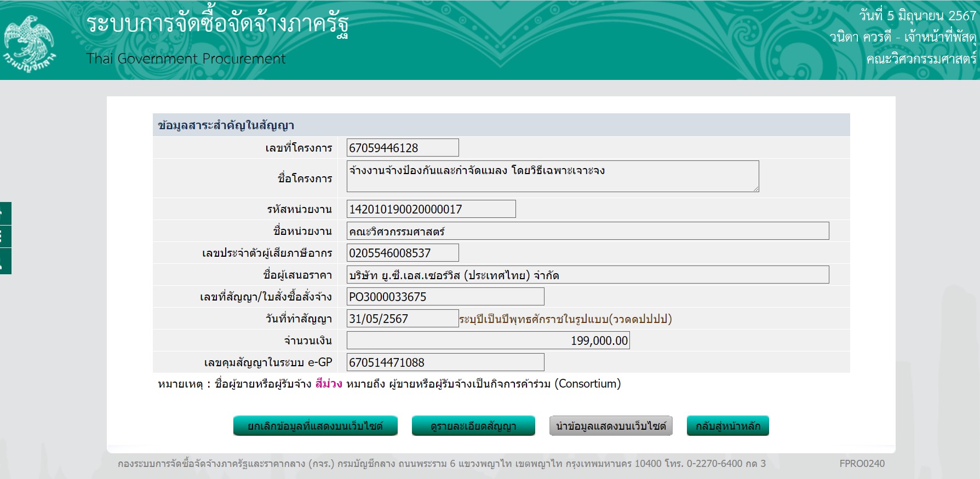Click the agency name field คณะวิศวกรรมศาสตร์
This screenshot has width=980, height=479.
587,231
